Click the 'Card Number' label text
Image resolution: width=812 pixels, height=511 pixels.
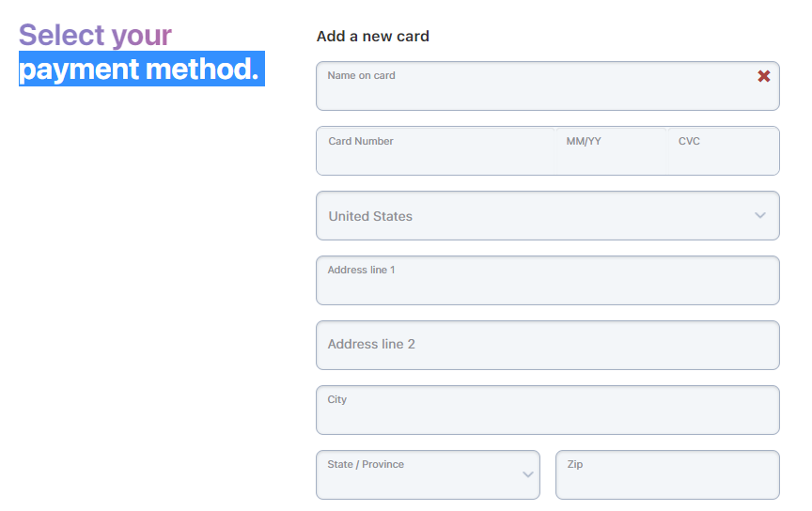(x=361, y=141)
